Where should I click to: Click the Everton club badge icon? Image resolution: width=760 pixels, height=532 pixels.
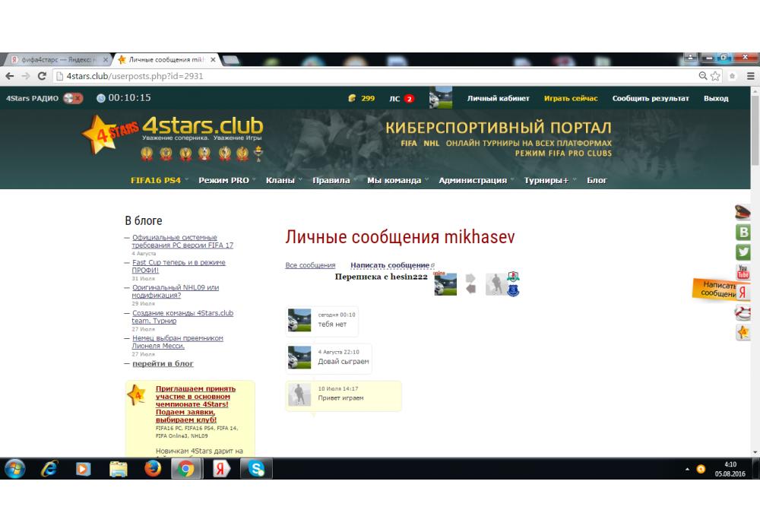tap(513, 289)
